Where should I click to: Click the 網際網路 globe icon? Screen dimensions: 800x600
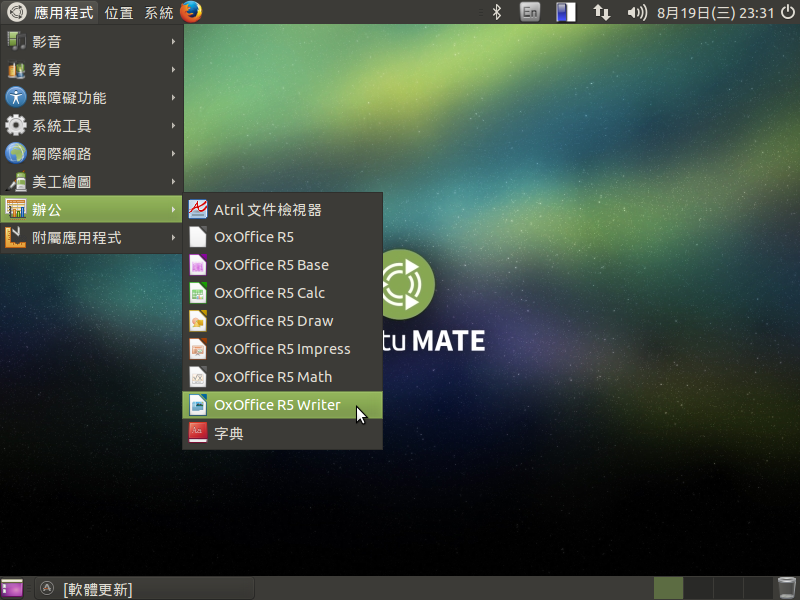16,154
